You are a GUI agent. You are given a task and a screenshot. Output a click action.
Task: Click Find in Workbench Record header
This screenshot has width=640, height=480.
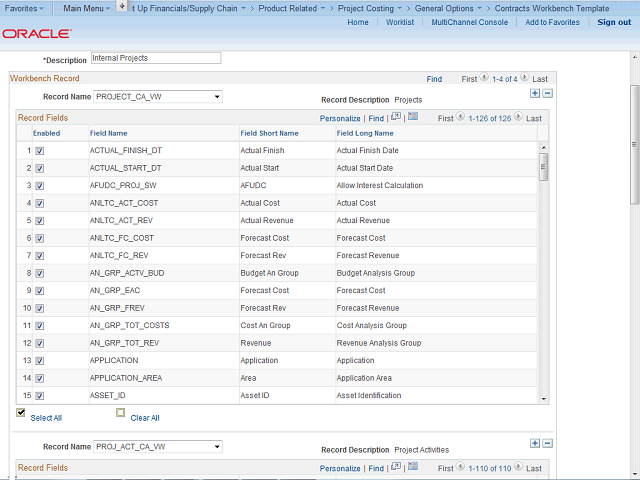434,79
